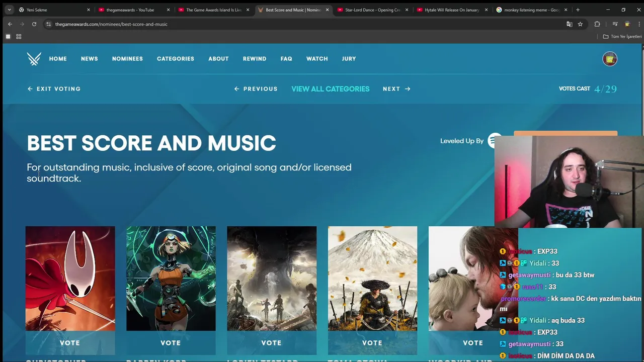
Task: Click EXIT VOTING link
Action: point(54,89)
